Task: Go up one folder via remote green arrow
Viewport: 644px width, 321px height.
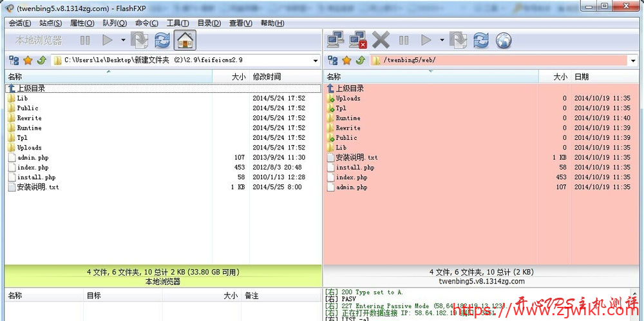Action: point(360,61)
